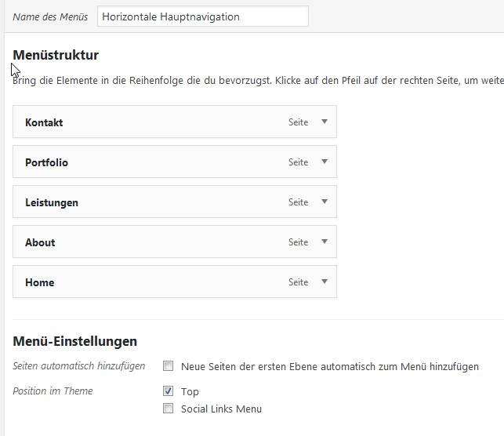Expand the About menu item arrow
The image size is (504, 436).
pyautogui.click(x=324, y=242)
